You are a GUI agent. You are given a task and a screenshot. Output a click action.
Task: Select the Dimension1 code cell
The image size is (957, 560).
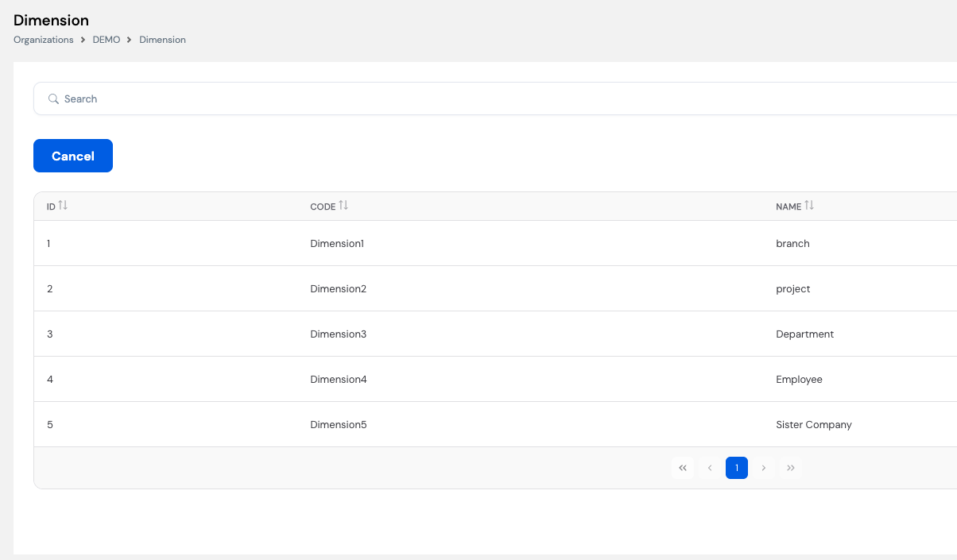coord(337,244)
